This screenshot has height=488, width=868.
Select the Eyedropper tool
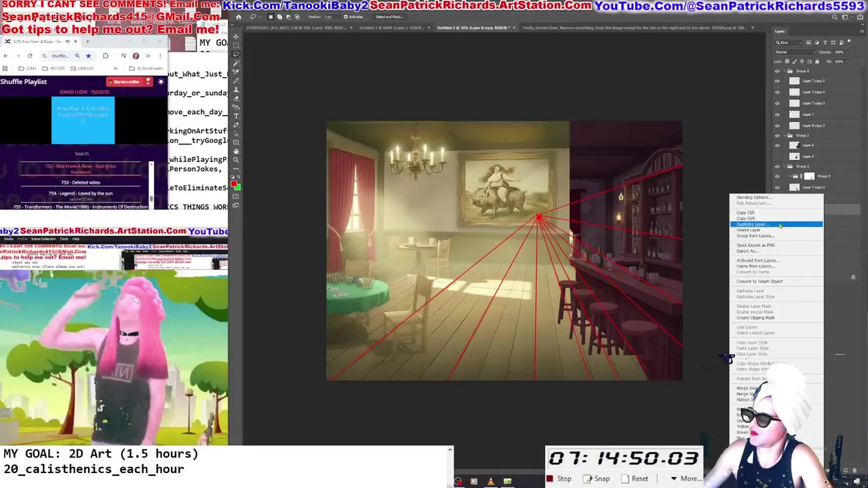(x=236, y=72)
